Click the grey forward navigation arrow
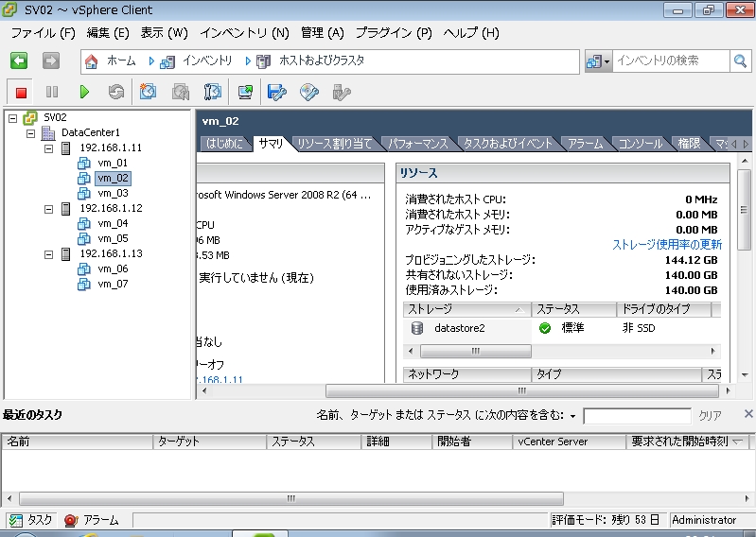Viewport: 756px width, 537px height. [51, 61]
